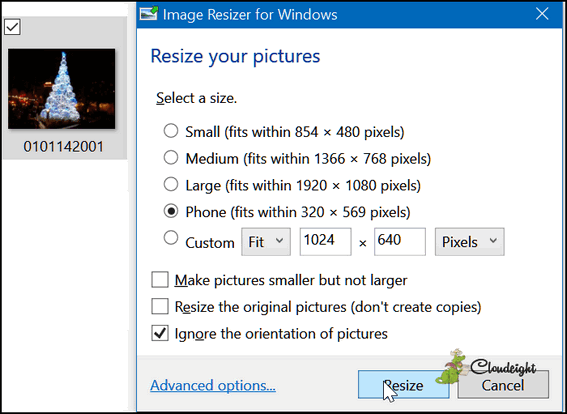
Task: Click the Image Resizer app icon in title bar
Action: point(149,14)
